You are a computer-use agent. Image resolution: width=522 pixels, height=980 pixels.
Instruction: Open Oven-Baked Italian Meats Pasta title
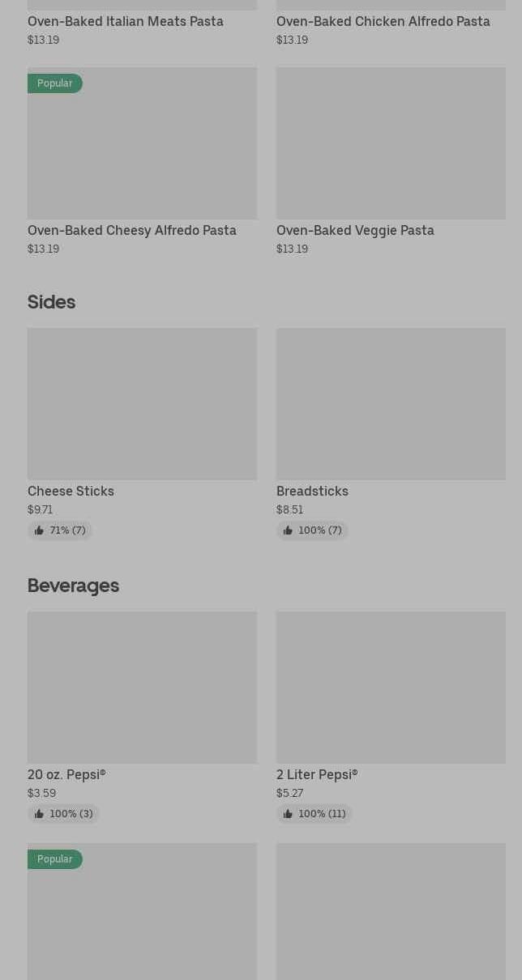[126, 21]
